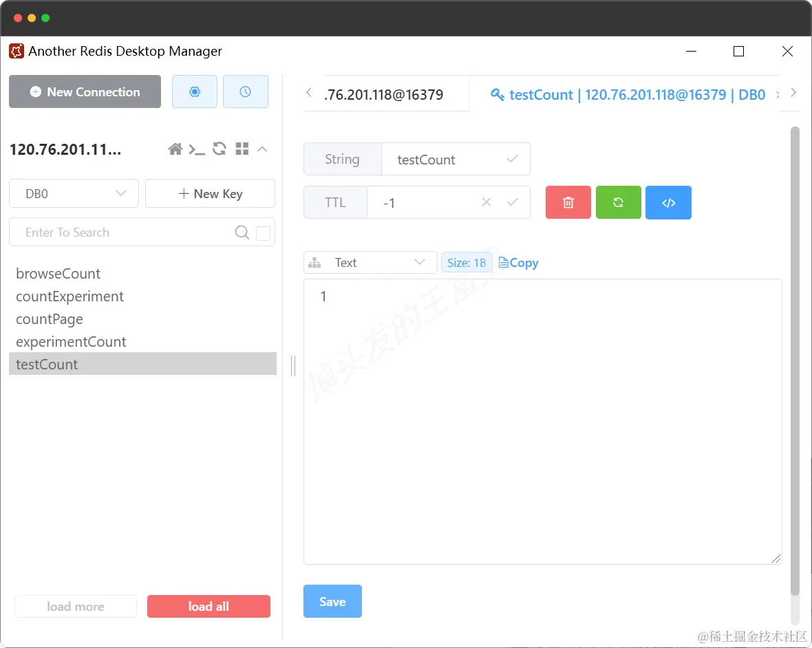This screenshot has height=648, width=812.
Task: Toggle the exact search checkbox
Action: (263, 233)
